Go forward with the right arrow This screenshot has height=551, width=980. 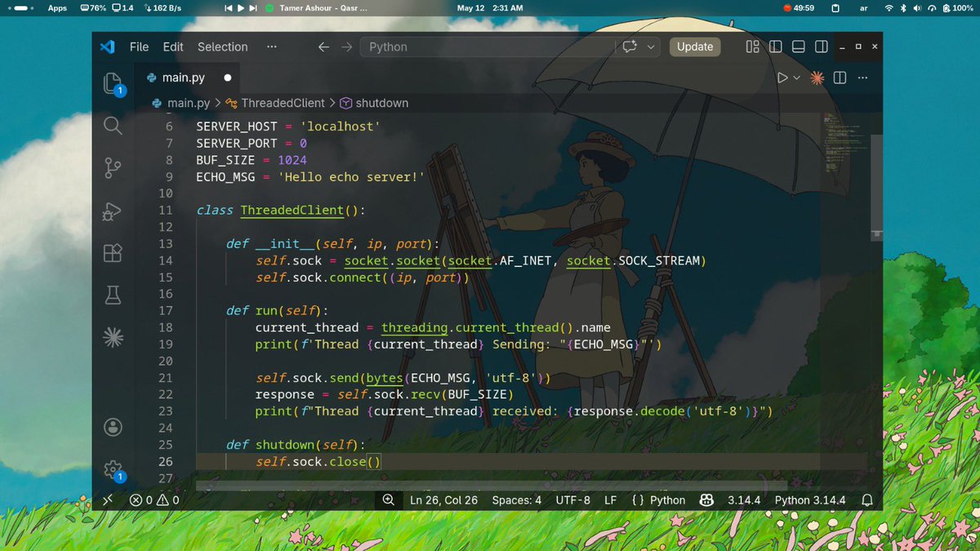pyautogui.click(x=347, y=47)
